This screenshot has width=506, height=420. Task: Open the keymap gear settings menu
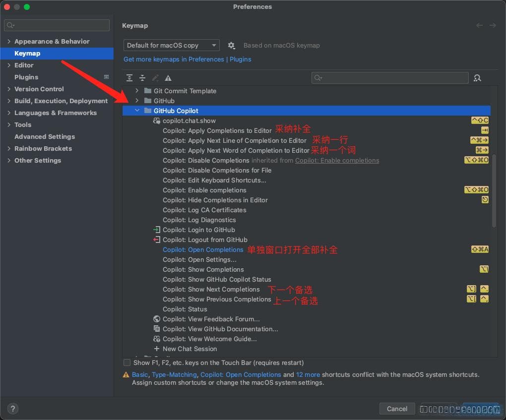click(231, 46)
